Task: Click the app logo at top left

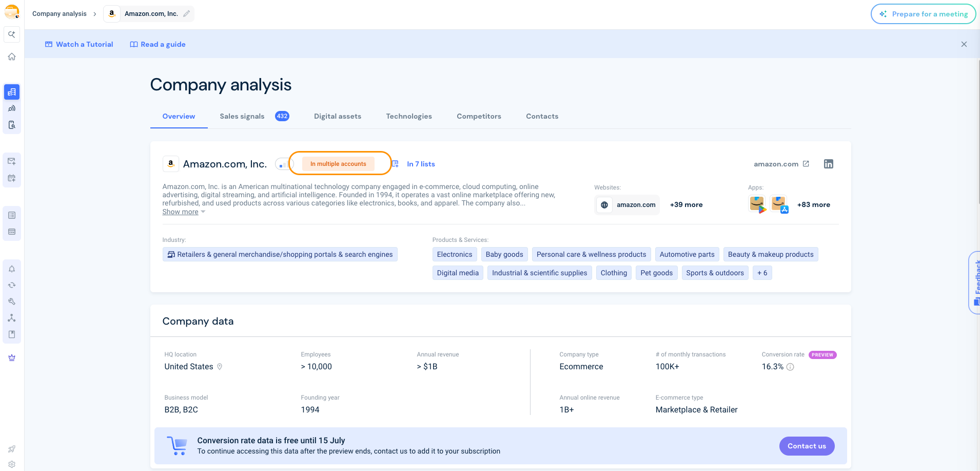Action: coord(12,12)
